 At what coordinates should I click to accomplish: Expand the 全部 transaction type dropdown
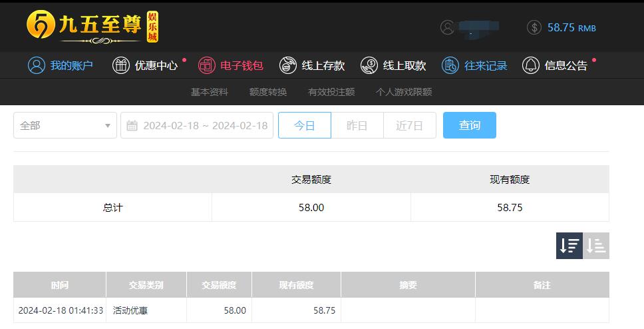(65, 125)
